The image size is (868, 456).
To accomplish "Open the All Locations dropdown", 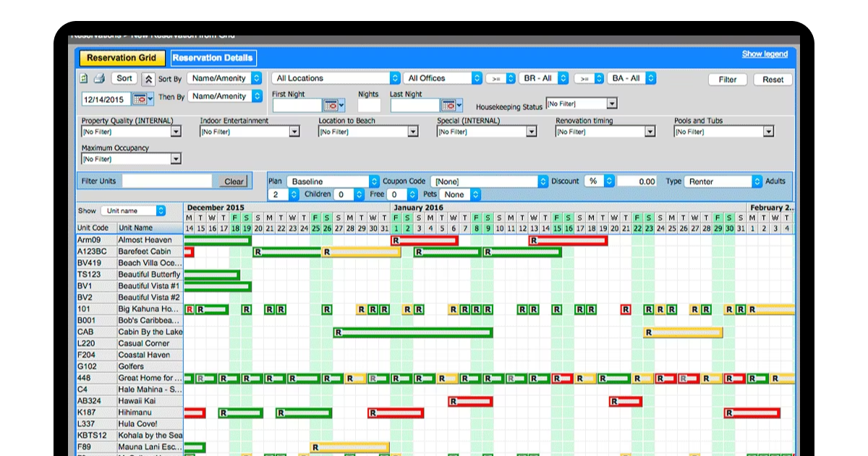I will (x=336, y=78).
